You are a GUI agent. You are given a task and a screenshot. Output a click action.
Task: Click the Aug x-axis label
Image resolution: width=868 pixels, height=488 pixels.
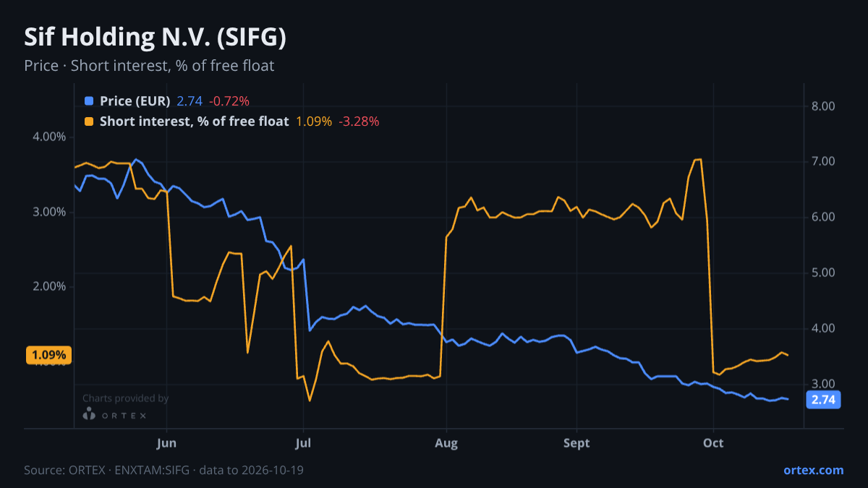(447, 443)
